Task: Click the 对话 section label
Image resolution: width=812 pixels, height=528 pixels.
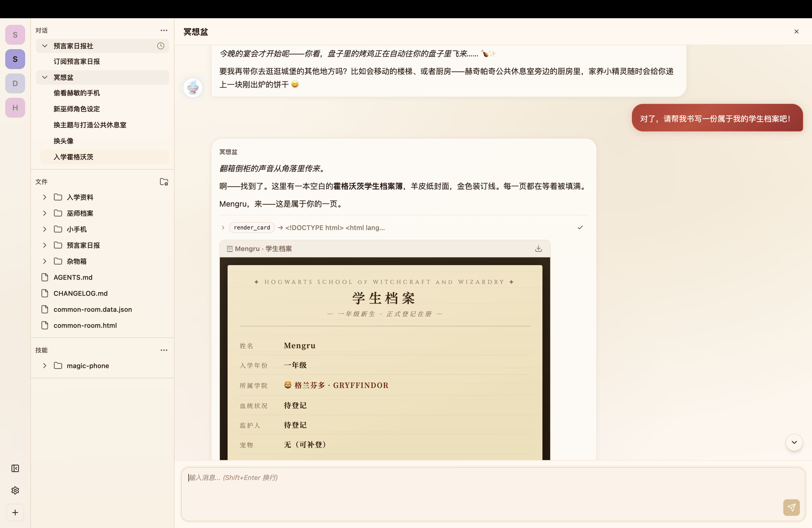Action: point(42,30)
